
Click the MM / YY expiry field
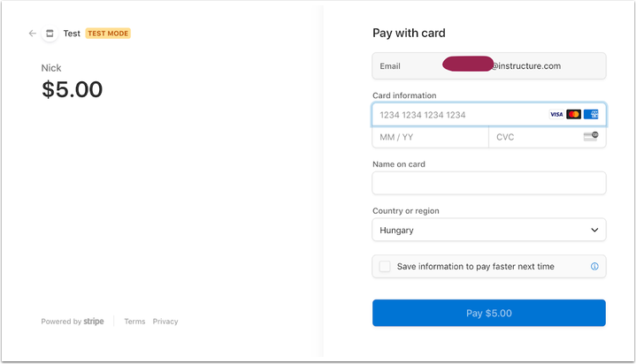[431, 137]
